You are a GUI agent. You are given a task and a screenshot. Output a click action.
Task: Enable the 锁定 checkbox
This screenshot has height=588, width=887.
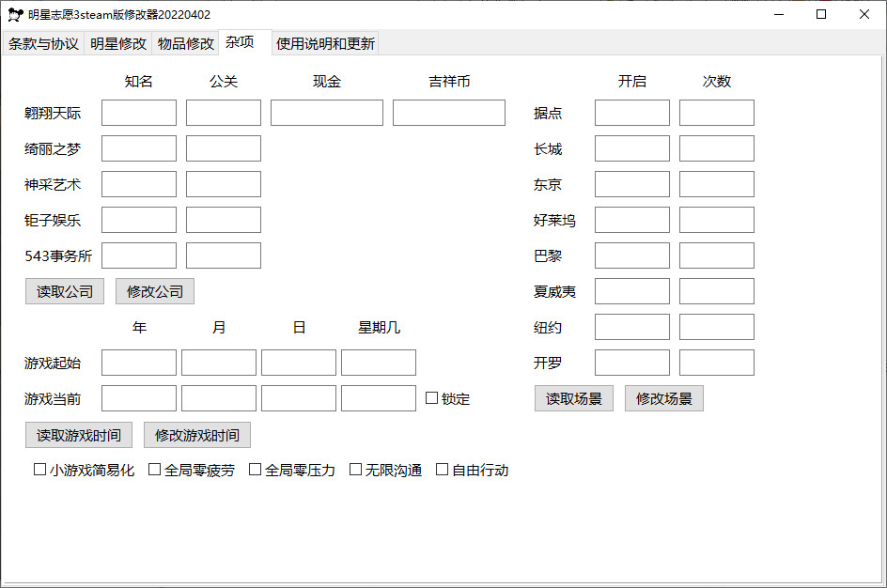click(432, 398)
